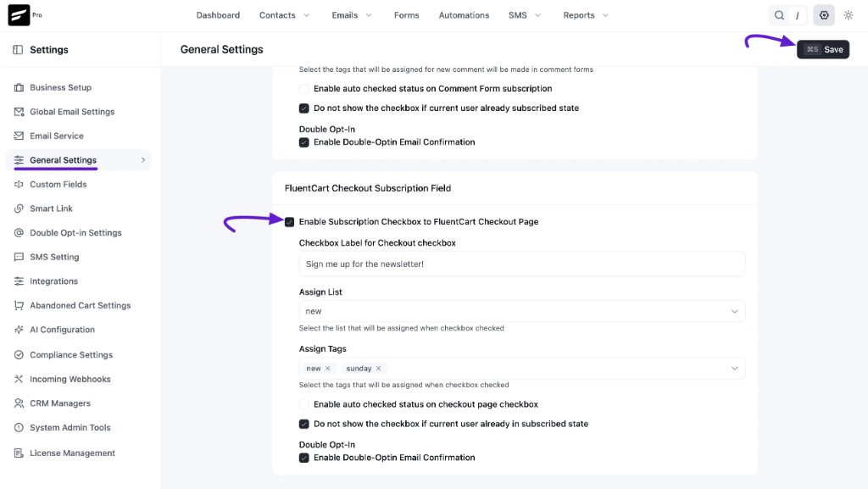Expand the Contacts menu chevron
868x489 pixels.
coord(307,15)
